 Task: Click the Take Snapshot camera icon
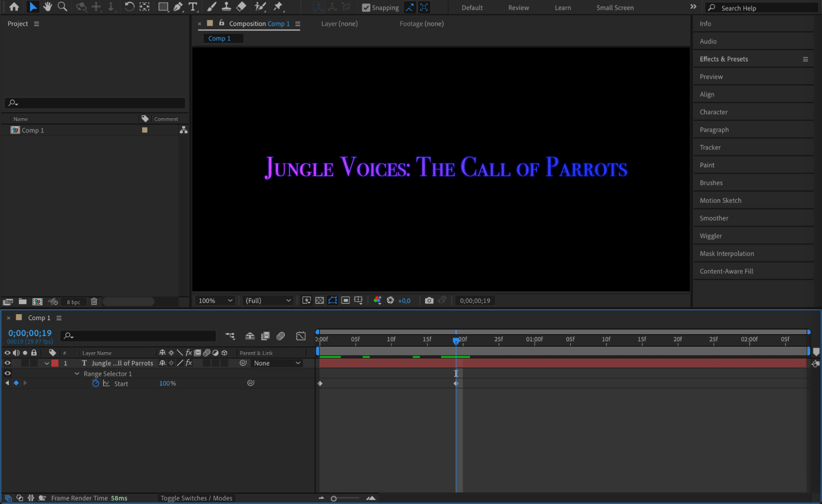pyautogui.click(x=429, y=301)
